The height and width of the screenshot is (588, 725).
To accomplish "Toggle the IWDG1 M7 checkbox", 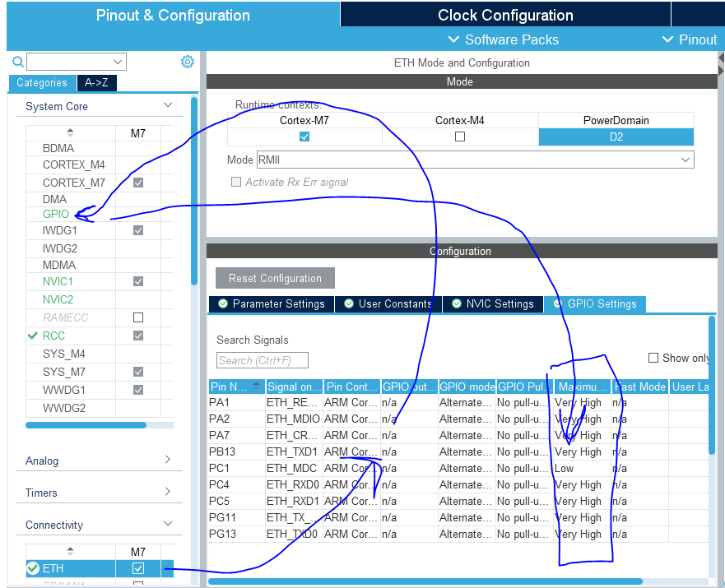I will (x=137, y=230).
